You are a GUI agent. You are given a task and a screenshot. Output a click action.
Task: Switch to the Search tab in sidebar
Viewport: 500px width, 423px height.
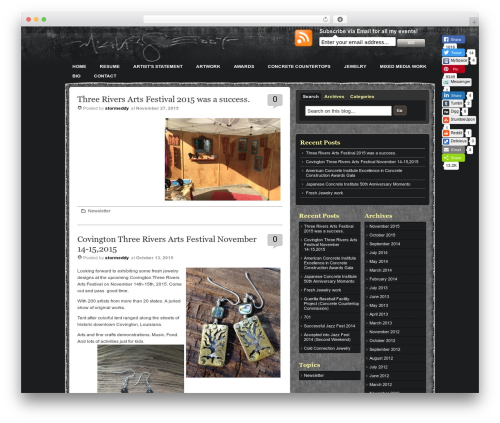click(311, 96)
